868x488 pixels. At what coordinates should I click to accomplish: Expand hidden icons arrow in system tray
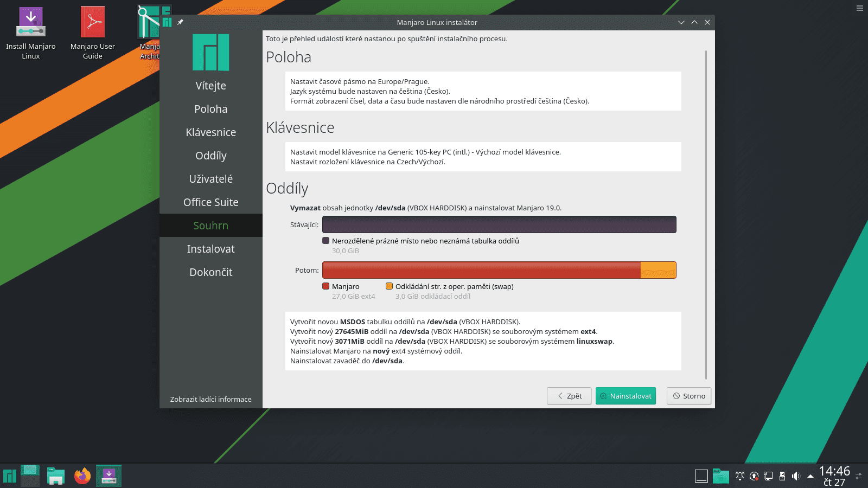[x=811, y=476]
